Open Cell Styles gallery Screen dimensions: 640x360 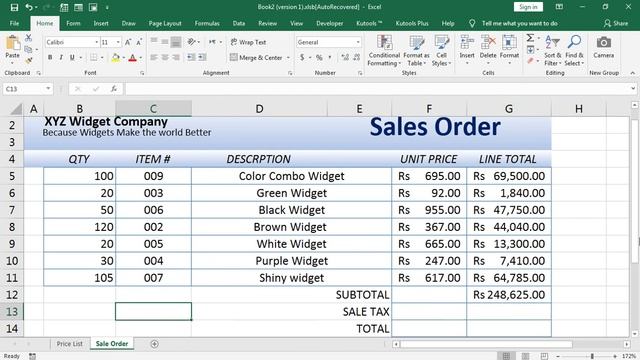pos(442,51)
